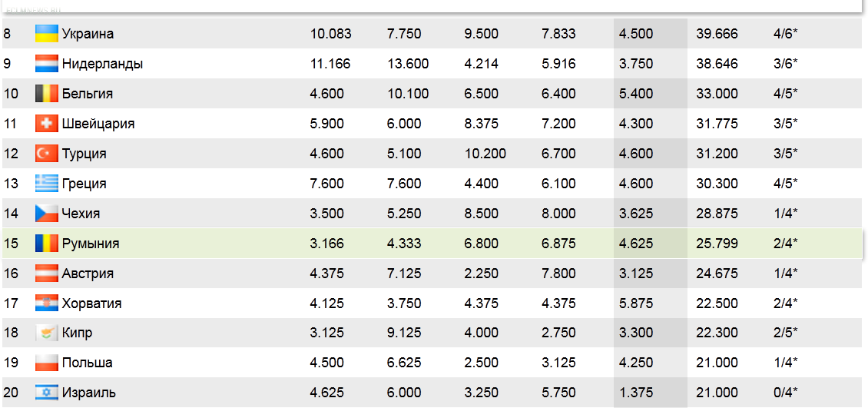Open the Нидерланды country link
The width and height of the screenshot is (868, 408).
[x=102, y=64]
